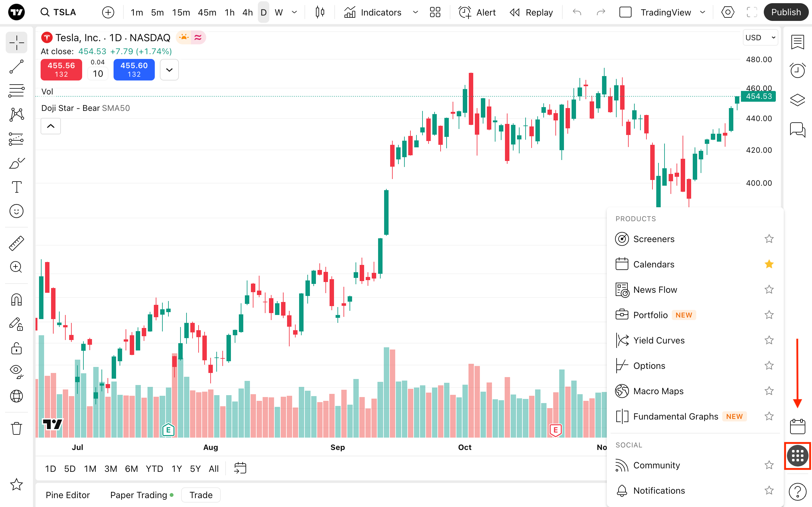Select the 3M date range
812x507 pixels.
(110, 468)
